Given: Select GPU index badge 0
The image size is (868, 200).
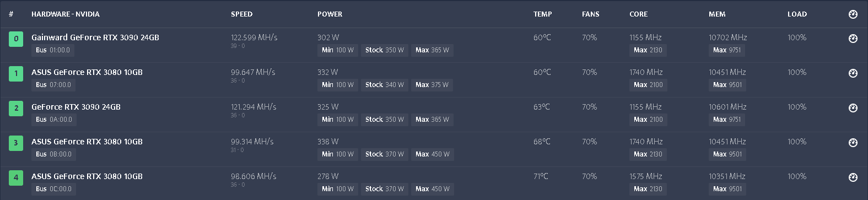Looking at the screenshot, I should pyautogui.click(x=16, y=39).
